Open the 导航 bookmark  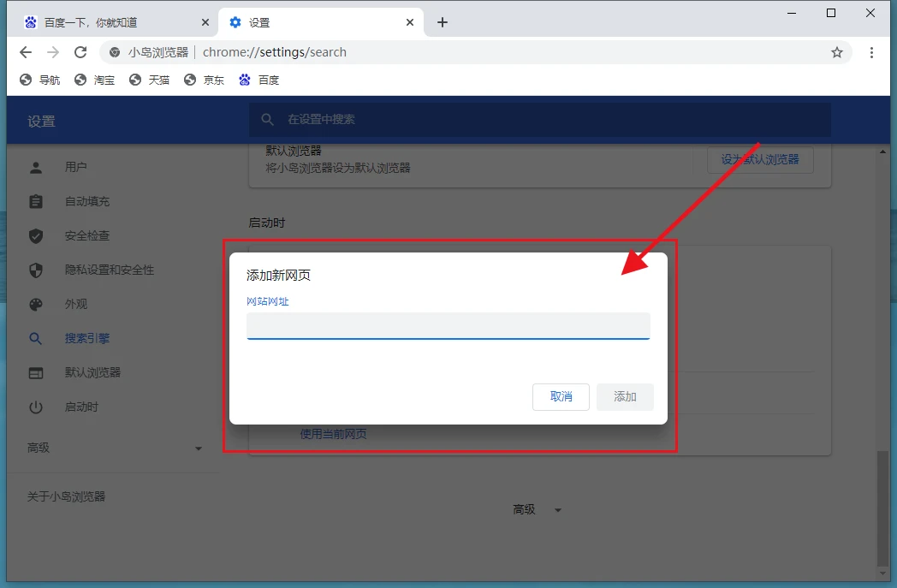[39, 80]
